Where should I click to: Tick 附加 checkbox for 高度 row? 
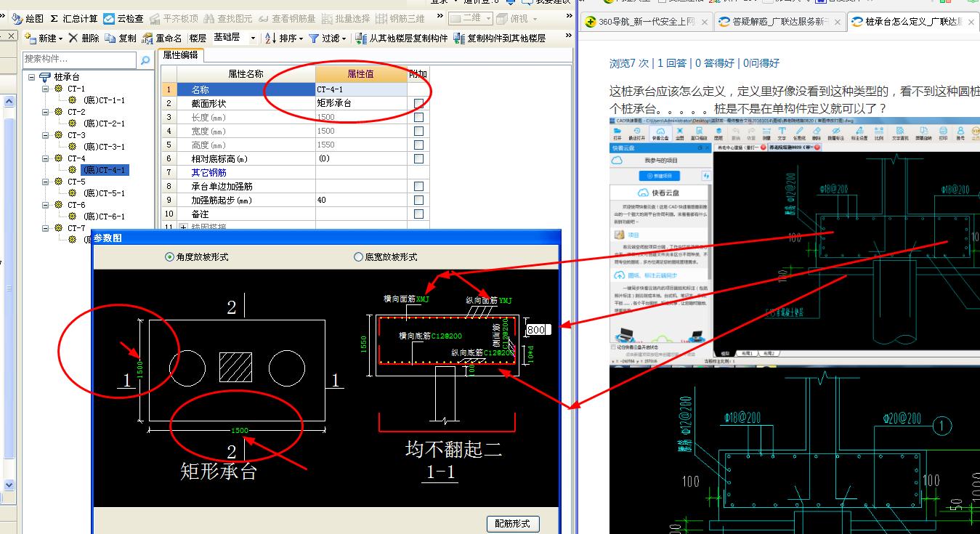[x=418, y=145]
